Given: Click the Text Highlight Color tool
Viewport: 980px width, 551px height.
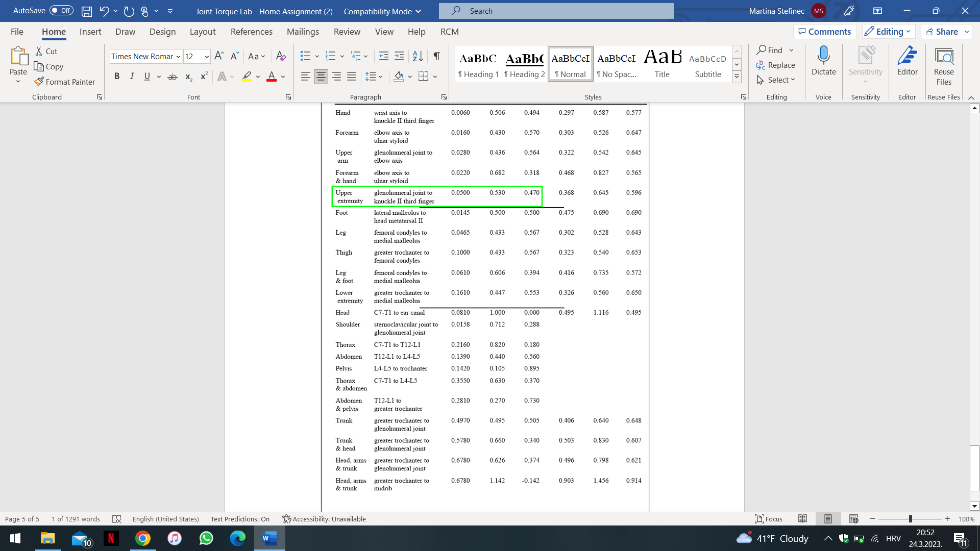Looking at the screenshot, I should click(246, 76).
